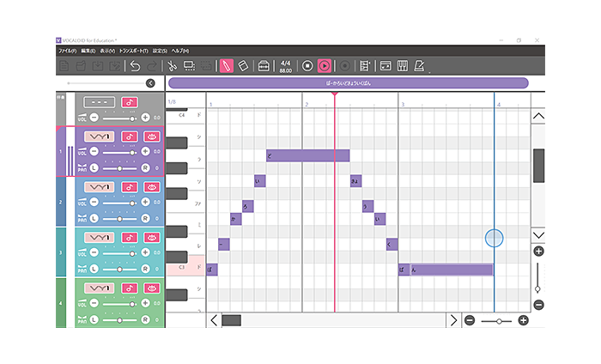Click the save file toolbar icon
The image size is (601, 364).
click(98, 66)
